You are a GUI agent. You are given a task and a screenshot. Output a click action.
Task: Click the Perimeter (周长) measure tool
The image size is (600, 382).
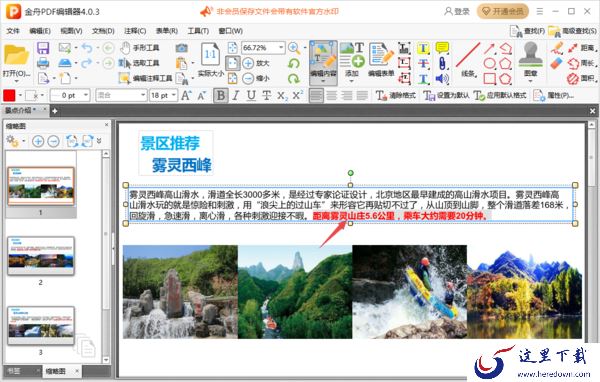tap(581, 63)
